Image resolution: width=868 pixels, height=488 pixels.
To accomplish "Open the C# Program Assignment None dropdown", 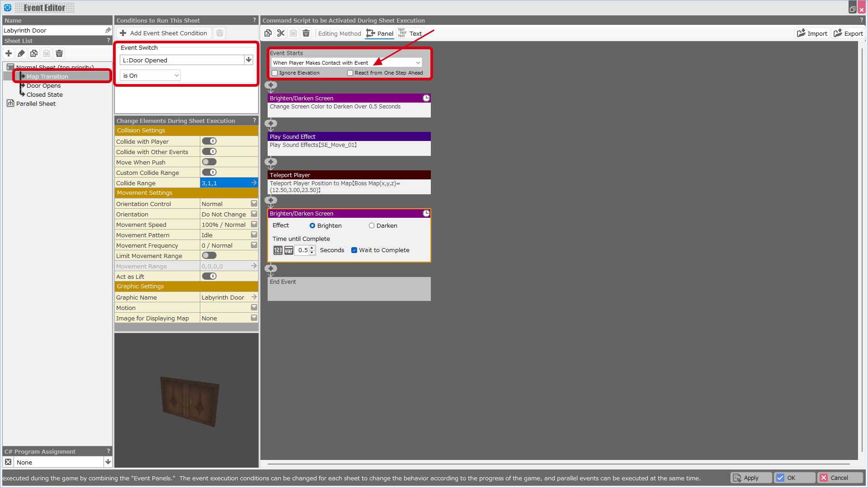I will click(108, 462).
